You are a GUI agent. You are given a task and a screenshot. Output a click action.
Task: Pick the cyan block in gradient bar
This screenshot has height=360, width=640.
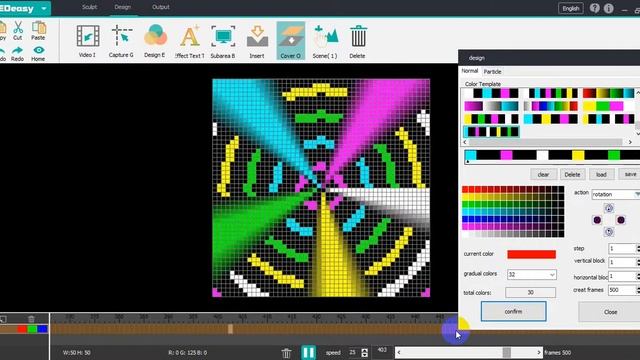pyautogui.click(x=471, y=155)
